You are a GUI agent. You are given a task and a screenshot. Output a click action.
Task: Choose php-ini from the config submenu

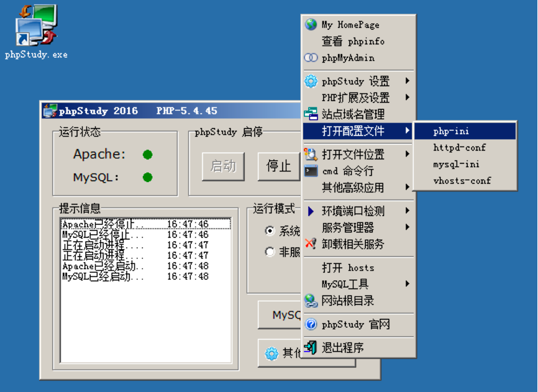coord(465,131)
